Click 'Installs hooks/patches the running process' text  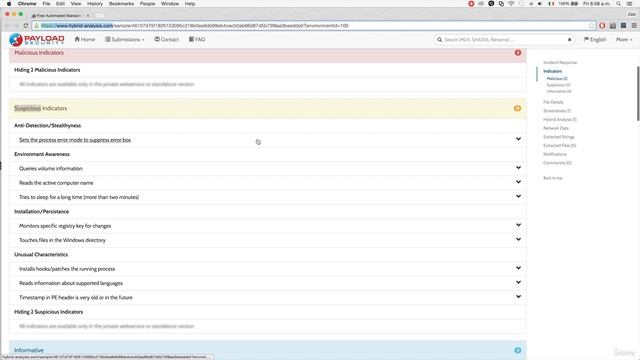click(67, 269)
